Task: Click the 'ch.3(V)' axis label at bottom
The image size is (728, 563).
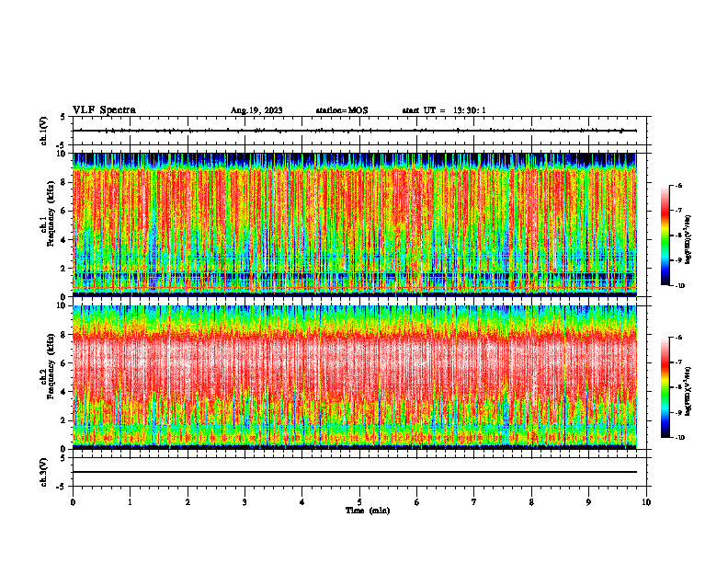Action: click(43, 472)
